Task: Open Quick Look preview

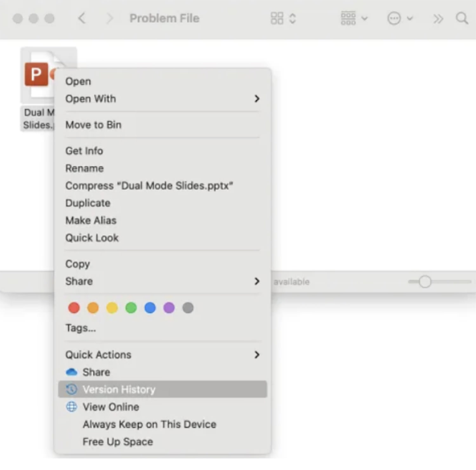Action: pyautogui.click(x=162, y=238)
